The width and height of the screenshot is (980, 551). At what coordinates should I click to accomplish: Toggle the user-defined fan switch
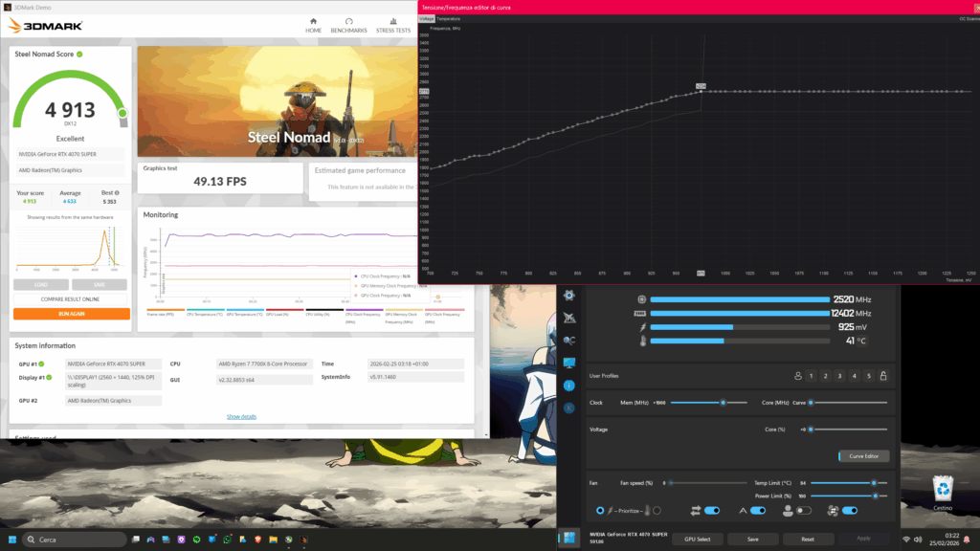coord(804,511)
